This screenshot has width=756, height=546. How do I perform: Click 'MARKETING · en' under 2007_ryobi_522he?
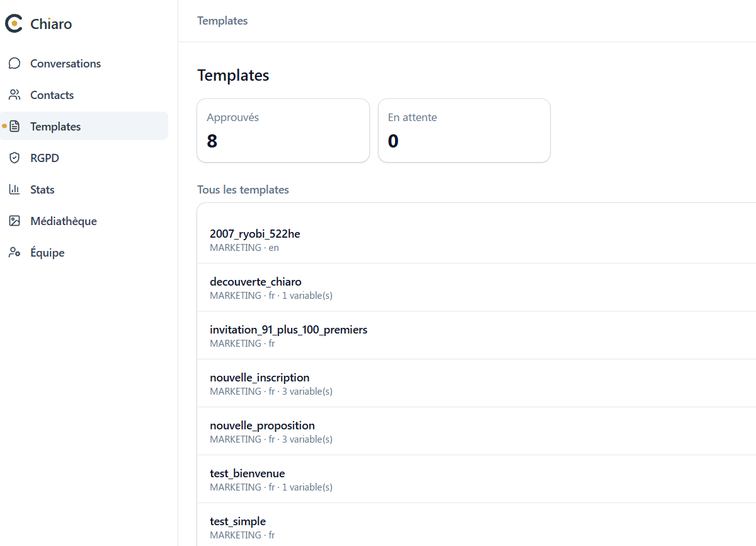tap(244, 248)
